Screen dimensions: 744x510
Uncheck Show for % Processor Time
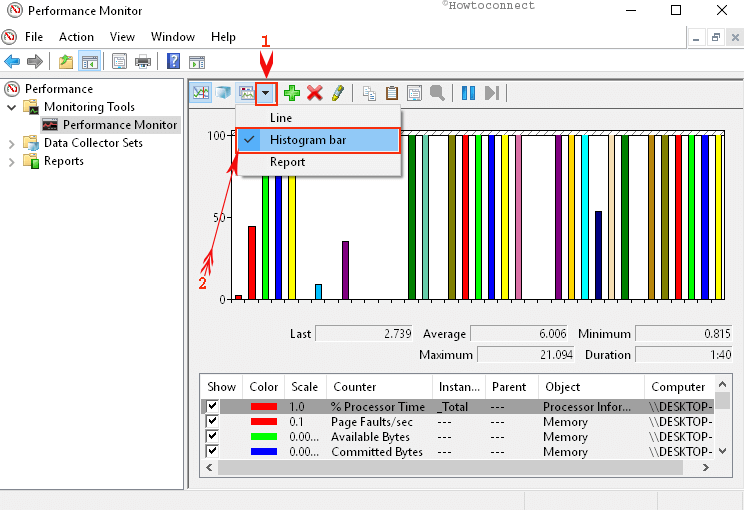click(x=212, y=406)
